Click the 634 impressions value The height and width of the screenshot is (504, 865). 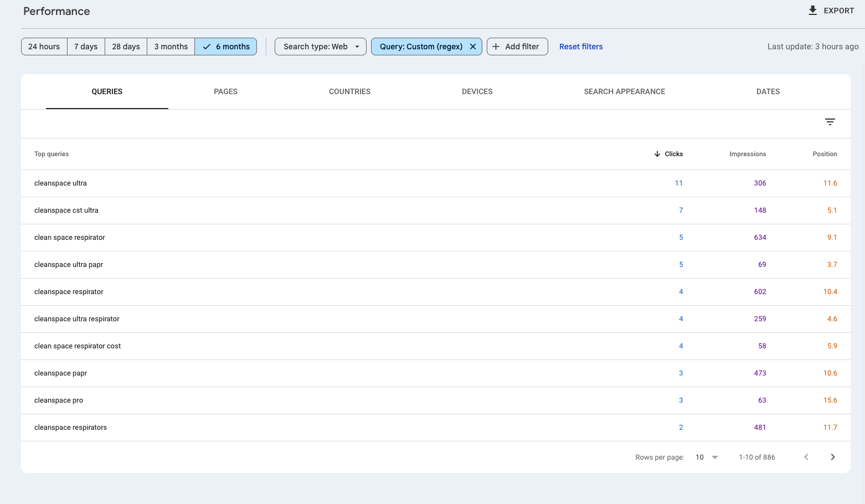[x=760, y=238]
